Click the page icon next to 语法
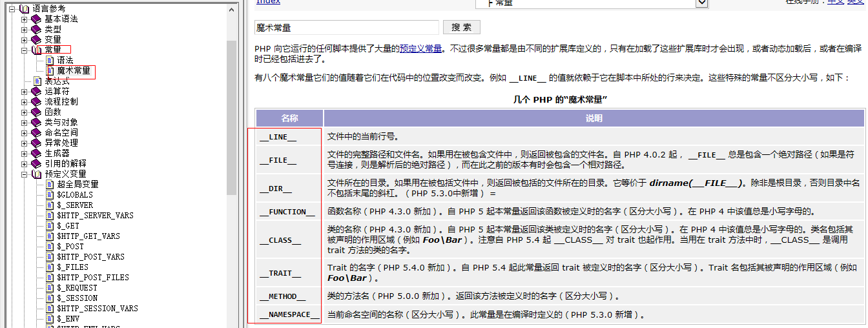Image resolution: width=868 pixels, height=328 pixels. click(50, 60)
